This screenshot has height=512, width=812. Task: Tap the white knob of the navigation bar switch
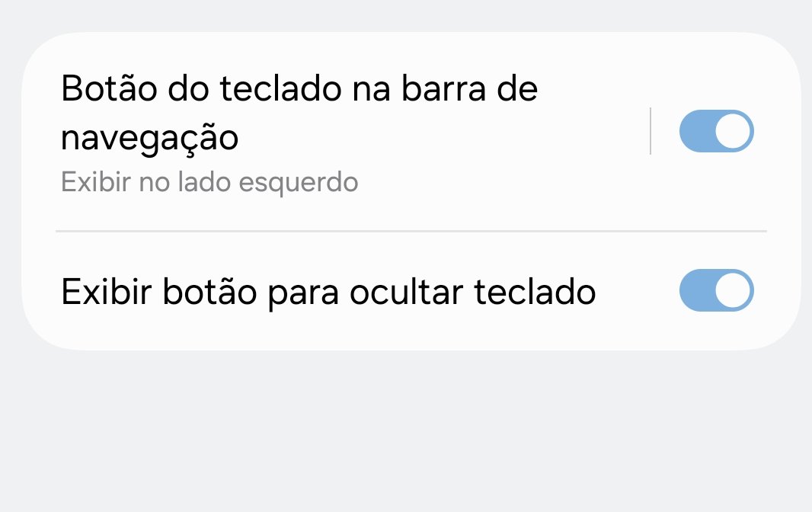coord(734,131)
